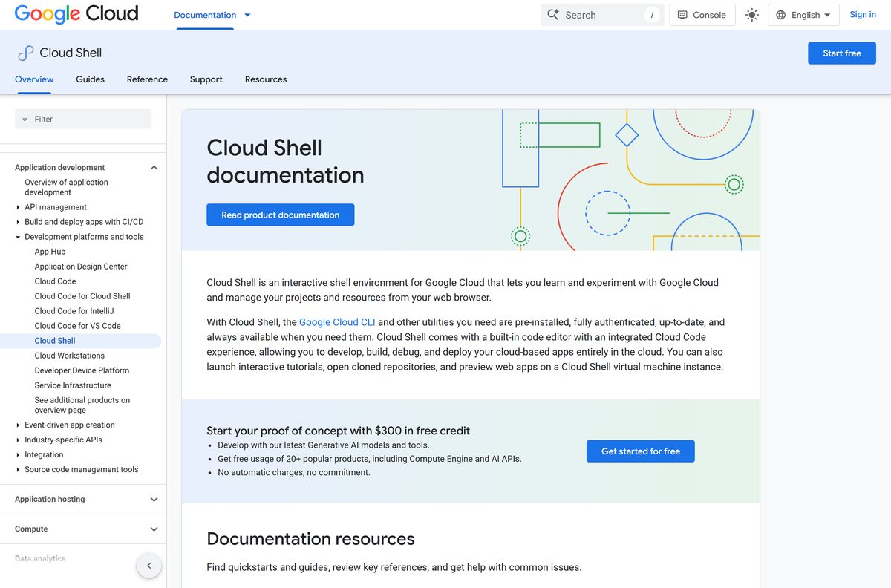Click Get started for free button
891x588 pixels.
click(641, 451)
